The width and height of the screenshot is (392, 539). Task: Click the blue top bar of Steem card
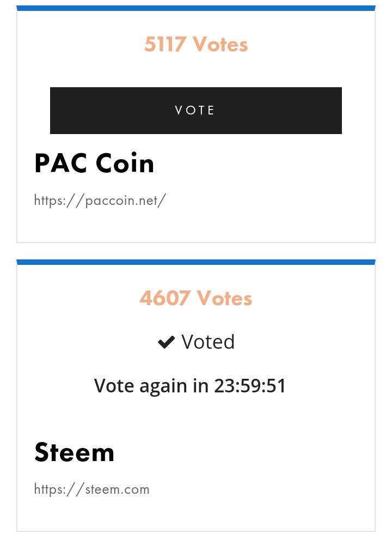[x=196, y=262]
